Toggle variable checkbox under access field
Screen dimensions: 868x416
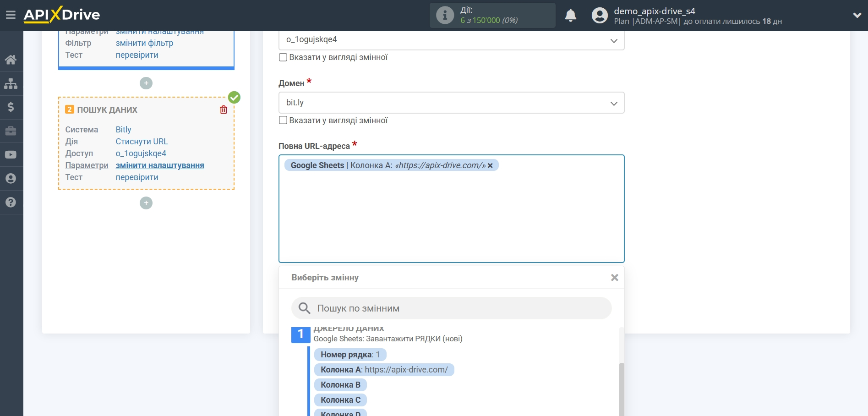(283, 57)
